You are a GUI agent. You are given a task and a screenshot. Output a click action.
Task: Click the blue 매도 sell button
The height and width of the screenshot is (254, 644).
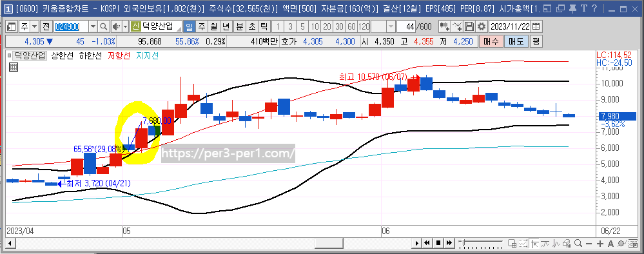(516, 41)
